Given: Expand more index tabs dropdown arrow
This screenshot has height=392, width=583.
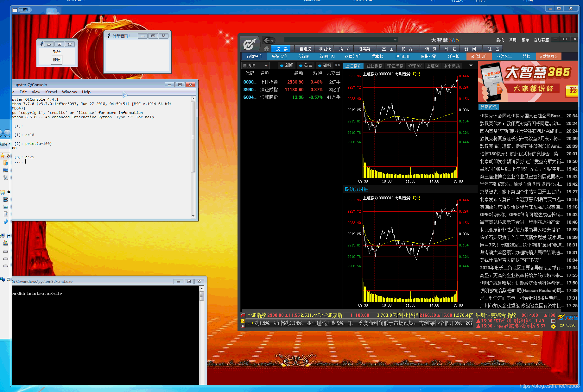Looking at the screenshot, I should [471, 65].
